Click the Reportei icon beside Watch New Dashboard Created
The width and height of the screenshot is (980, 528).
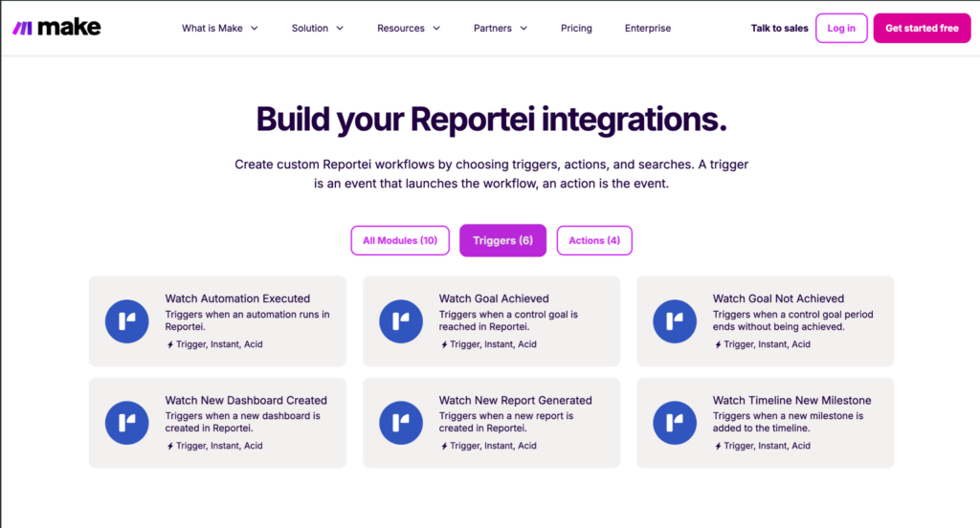pos(127,423)
